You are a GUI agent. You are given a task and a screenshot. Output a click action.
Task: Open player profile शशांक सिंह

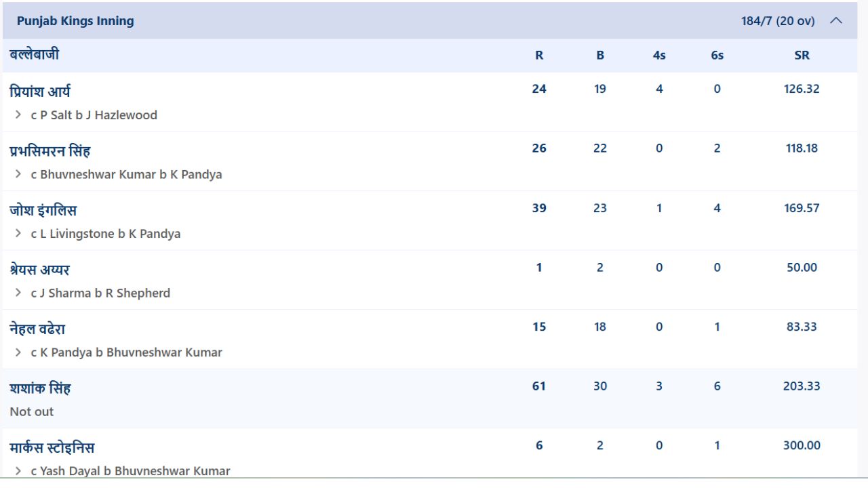click(x=40, y=388)
